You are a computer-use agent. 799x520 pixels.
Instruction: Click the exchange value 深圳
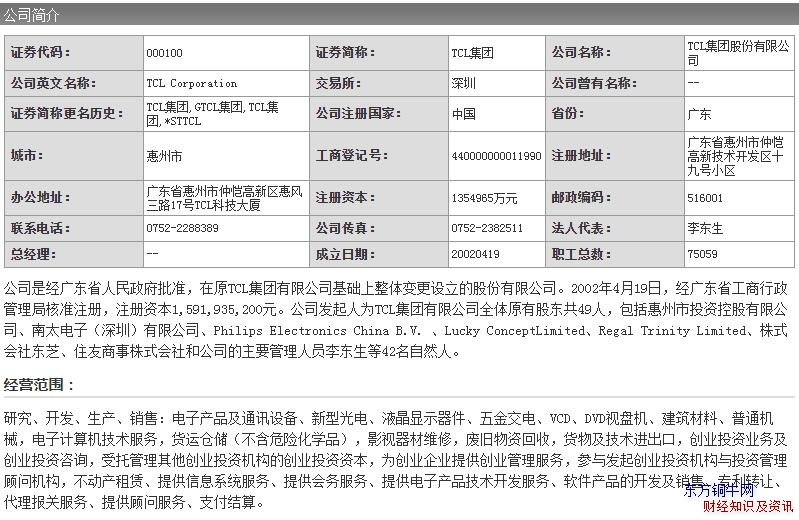click(x=463, y=83)
